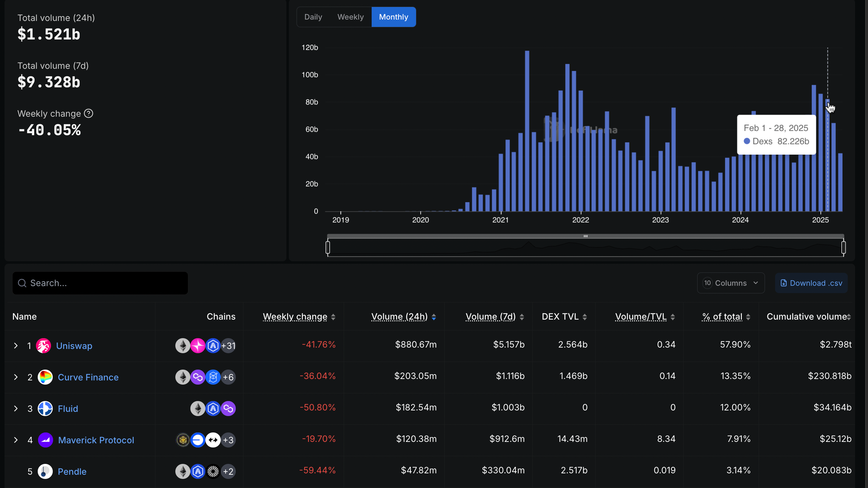Click the search box magnifier icon
The image size is (868, 488).
22,283
